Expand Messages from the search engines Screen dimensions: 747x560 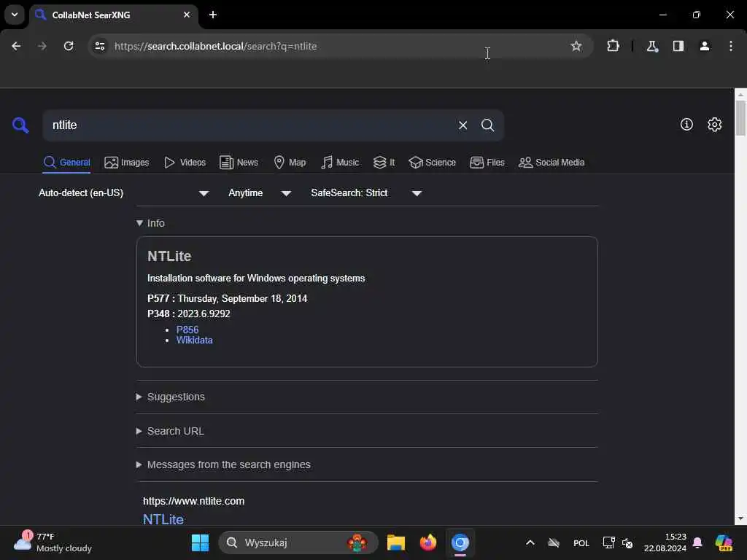(x=223, y=464)
